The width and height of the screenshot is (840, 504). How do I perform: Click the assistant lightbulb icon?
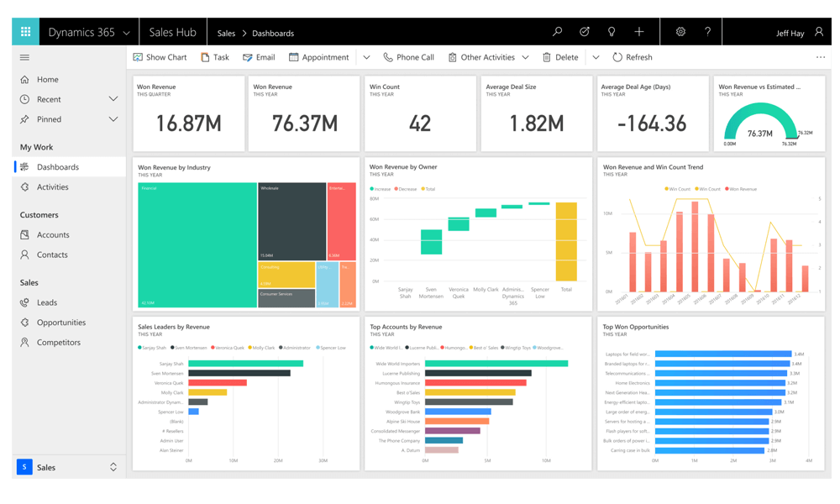pos(612,32)
